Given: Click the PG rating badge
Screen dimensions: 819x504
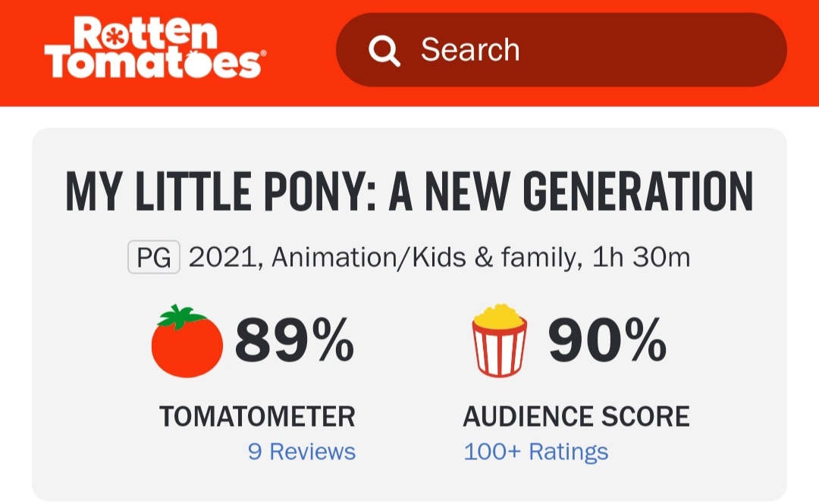Looking at the screenshot, I should pyautogui.click(x=153, y=258).
